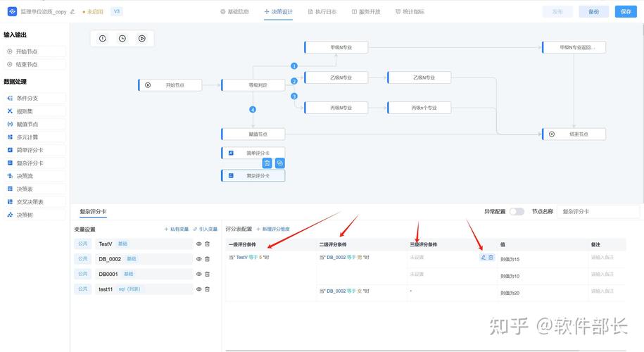Select the 等级判定 node on canvas

click(x=253, y=85)
